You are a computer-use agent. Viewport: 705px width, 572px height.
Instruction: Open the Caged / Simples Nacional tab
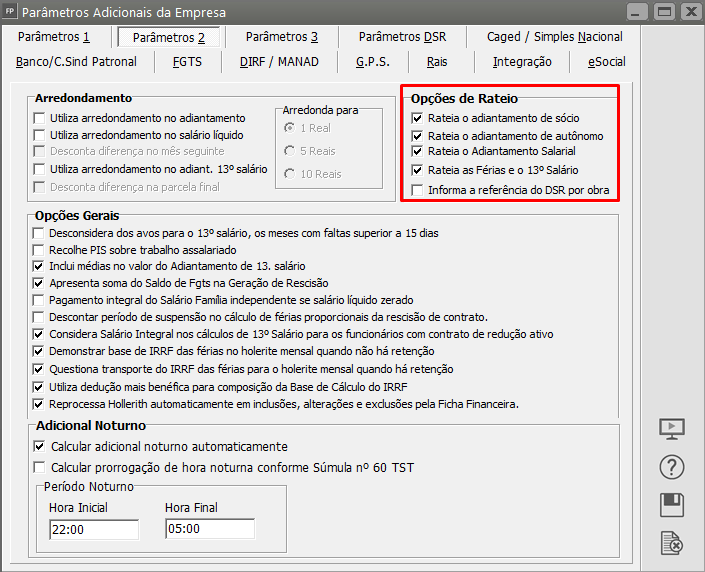[554, 37]
